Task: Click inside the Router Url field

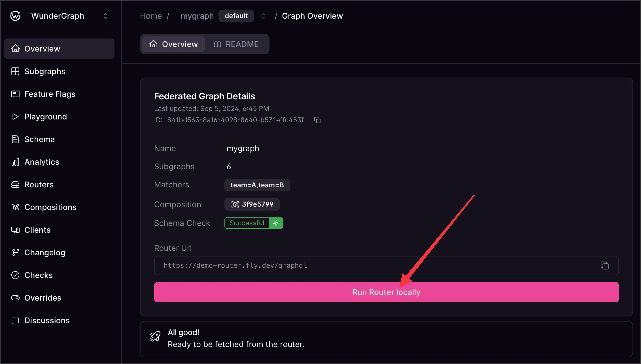Action: [x=283, y=265]
